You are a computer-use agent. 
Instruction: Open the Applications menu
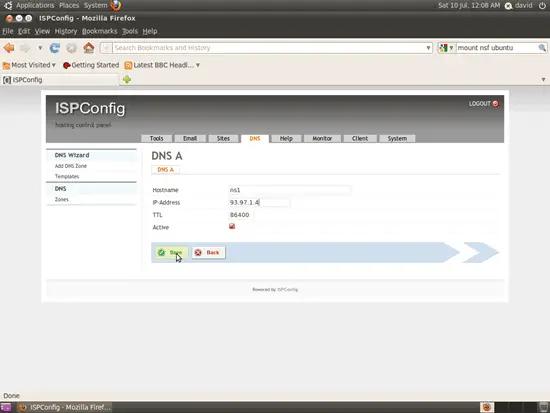pyautogui.click(x=35, y=5)
